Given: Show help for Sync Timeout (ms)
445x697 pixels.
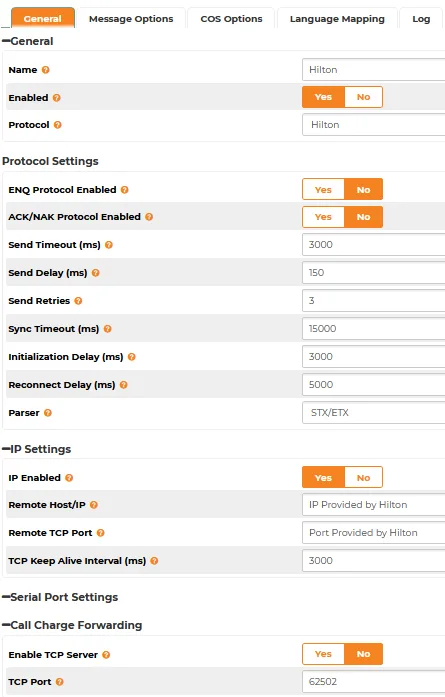Looking at the screenshot, I should [107, 329].
